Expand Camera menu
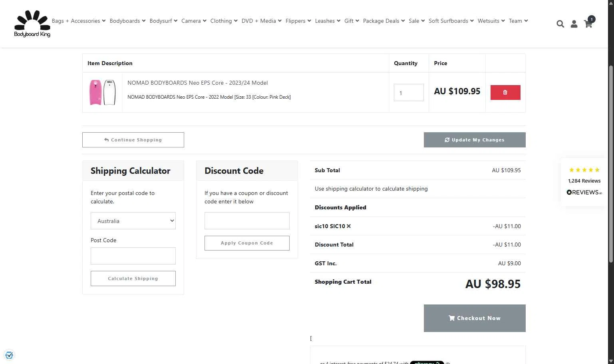This screenshot has height=364, width=614. pos(194,21)
